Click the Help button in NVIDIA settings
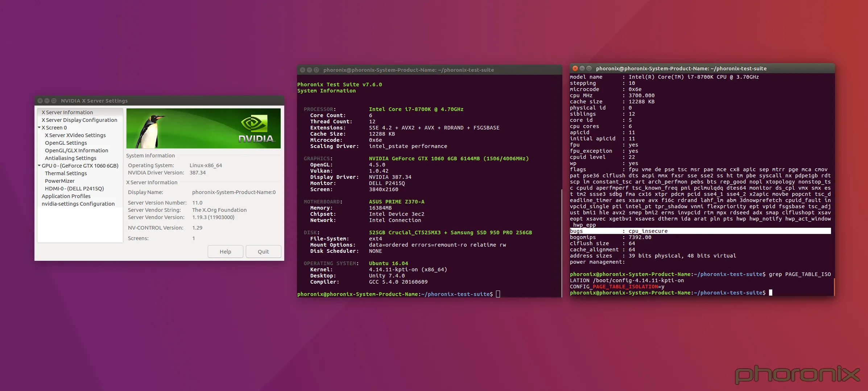The image size is (868, 391). tap(226, 252)
